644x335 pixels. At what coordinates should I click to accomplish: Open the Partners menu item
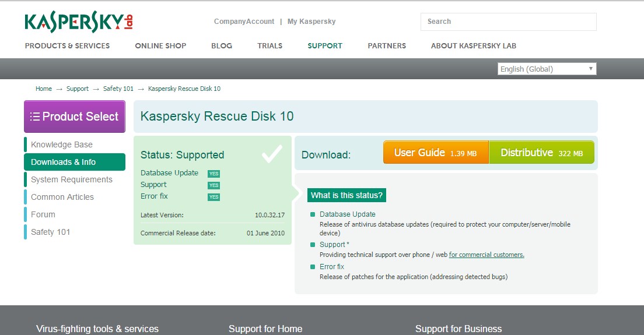coord(387,46)
